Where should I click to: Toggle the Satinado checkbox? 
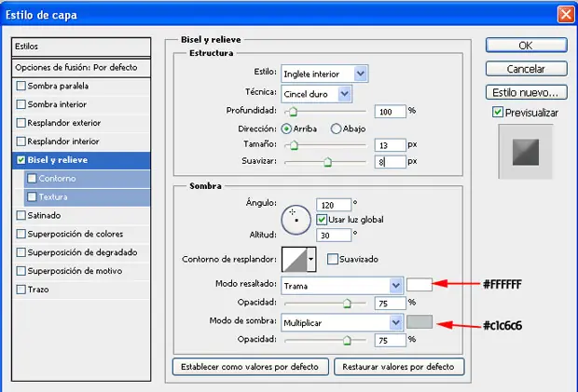tap(21, 215)
